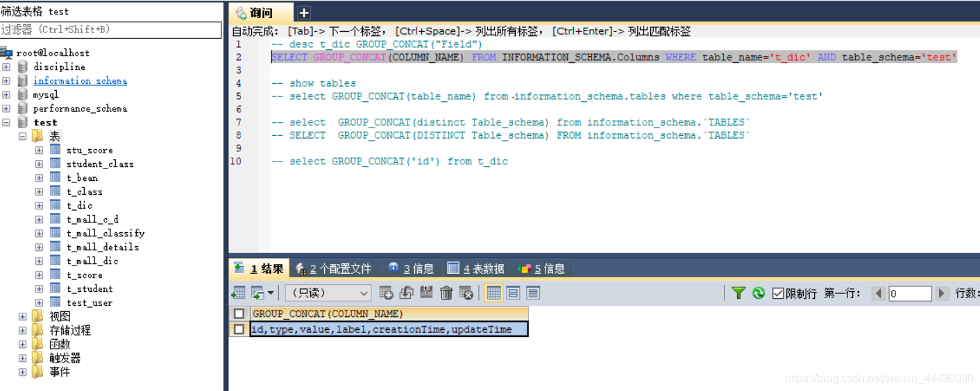Click the 第一行 value input field
The image size is (980, 391).
[910, 293]
